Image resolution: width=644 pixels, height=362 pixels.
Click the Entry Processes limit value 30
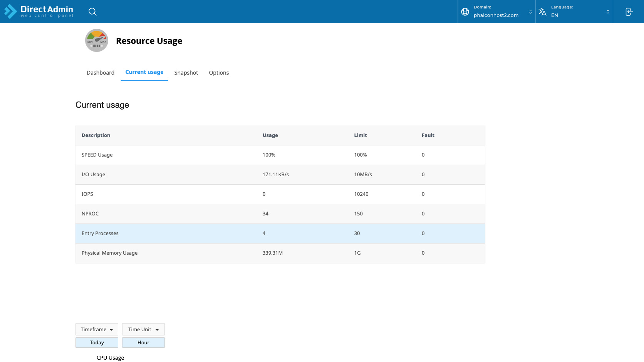357,233
